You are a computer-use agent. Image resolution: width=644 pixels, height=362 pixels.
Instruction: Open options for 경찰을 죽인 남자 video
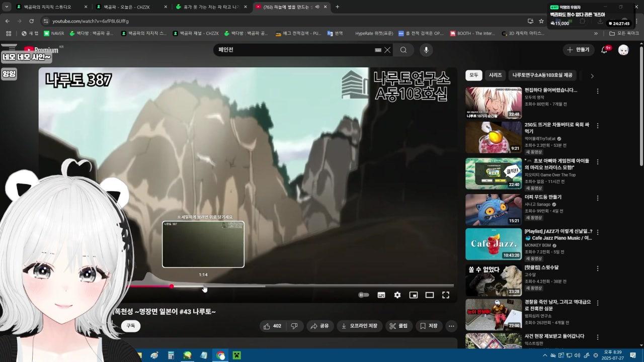(598, 302)
